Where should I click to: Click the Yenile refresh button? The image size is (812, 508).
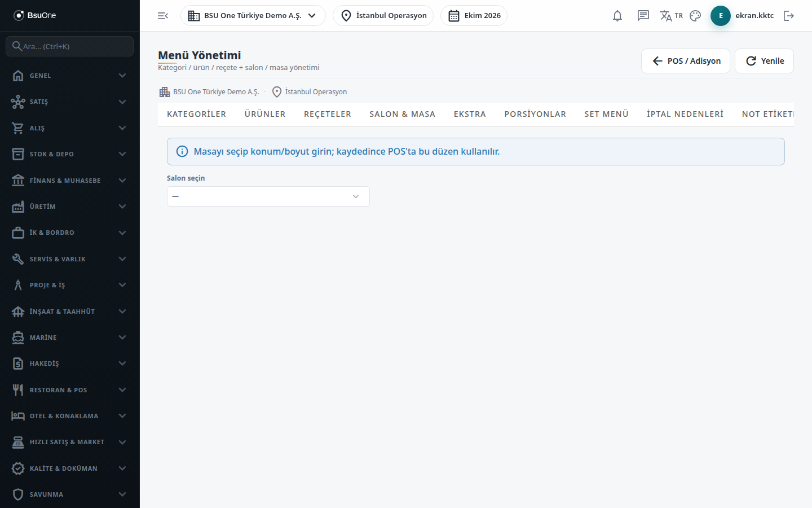(x=764, y=61)
